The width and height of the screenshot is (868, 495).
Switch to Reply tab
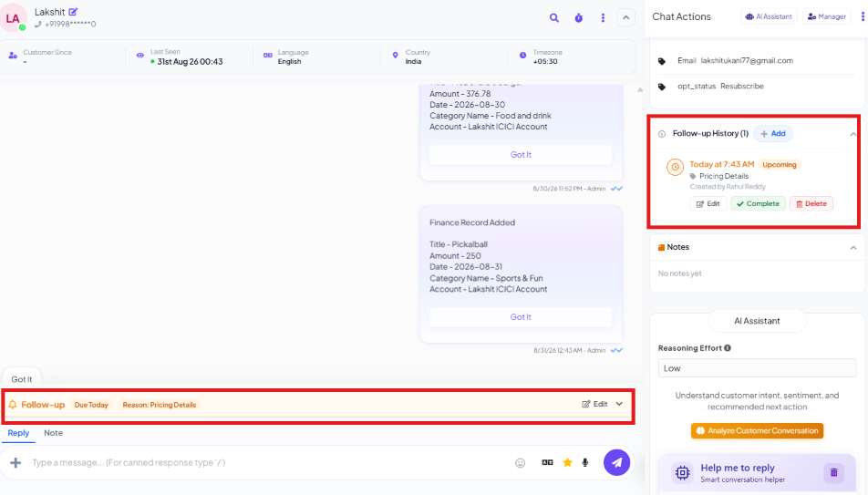[18, 433]
